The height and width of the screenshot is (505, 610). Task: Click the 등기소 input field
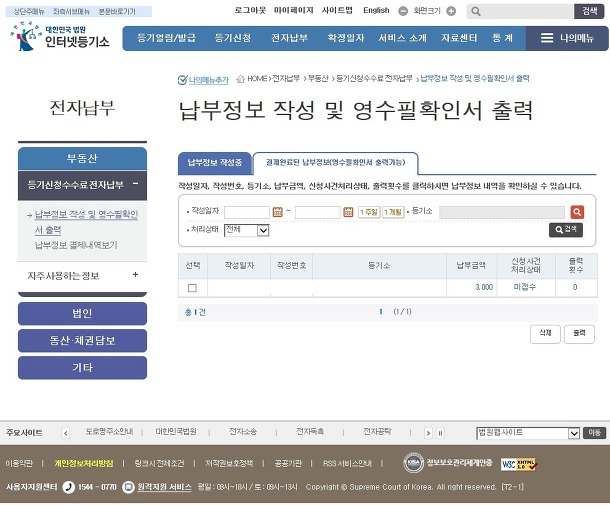point(502,212)
